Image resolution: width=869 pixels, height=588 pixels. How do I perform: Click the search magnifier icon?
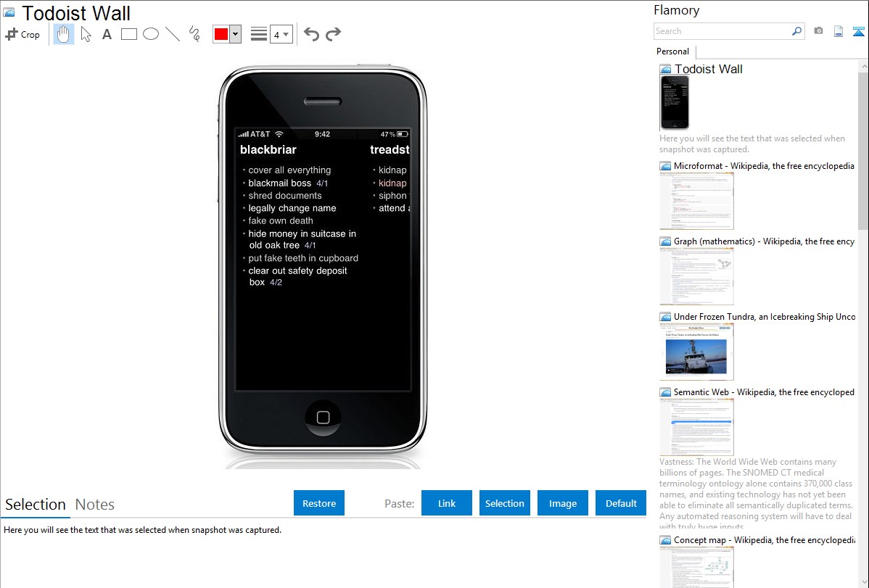point(796,31)
